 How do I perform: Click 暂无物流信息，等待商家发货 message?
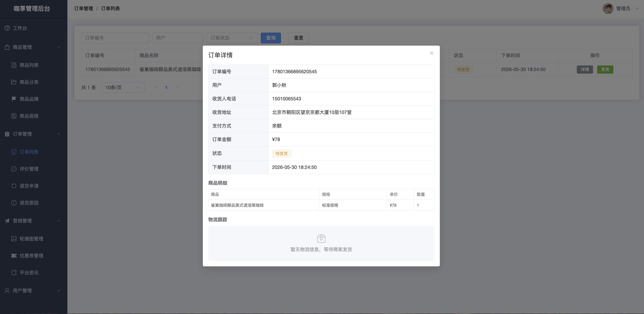tap(321, 249)
